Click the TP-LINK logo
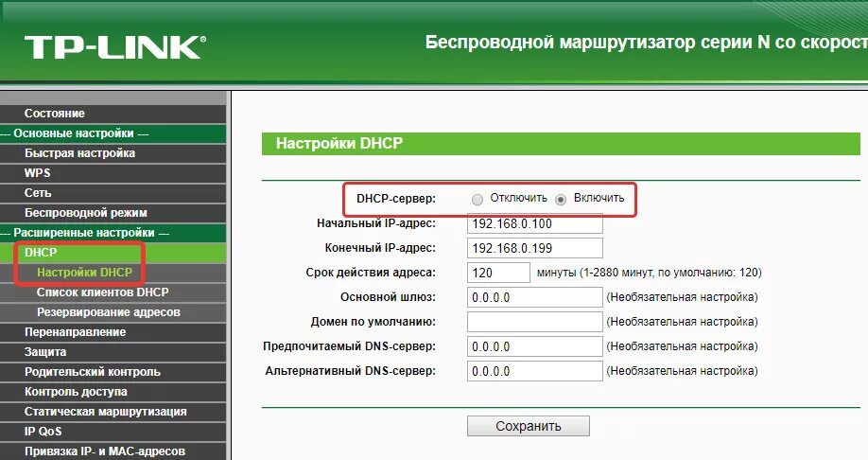Screen dimensions: 868x460 tap(114, 47)
